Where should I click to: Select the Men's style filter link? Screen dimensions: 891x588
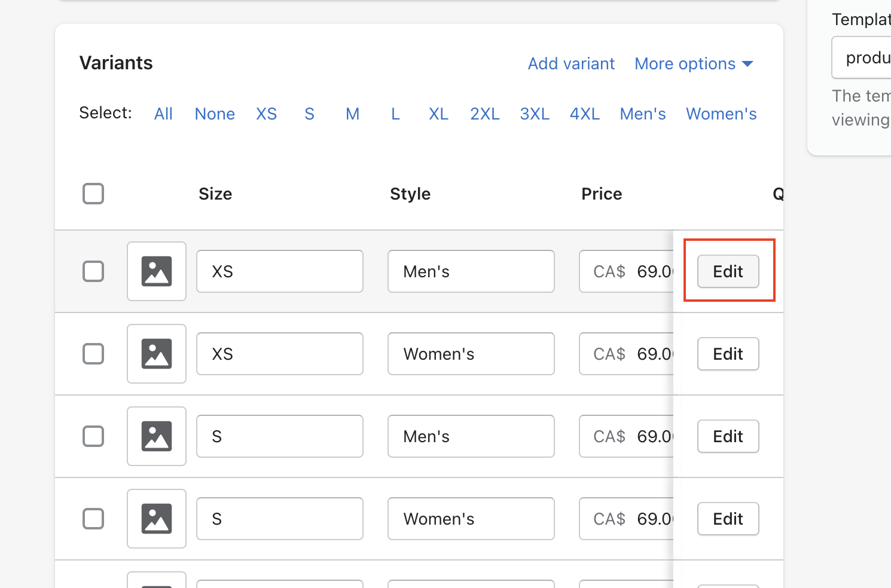tap(643, 114)
